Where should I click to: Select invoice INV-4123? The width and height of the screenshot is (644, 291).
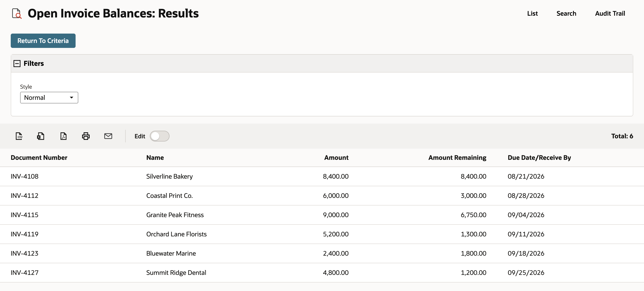pos(25,253)
